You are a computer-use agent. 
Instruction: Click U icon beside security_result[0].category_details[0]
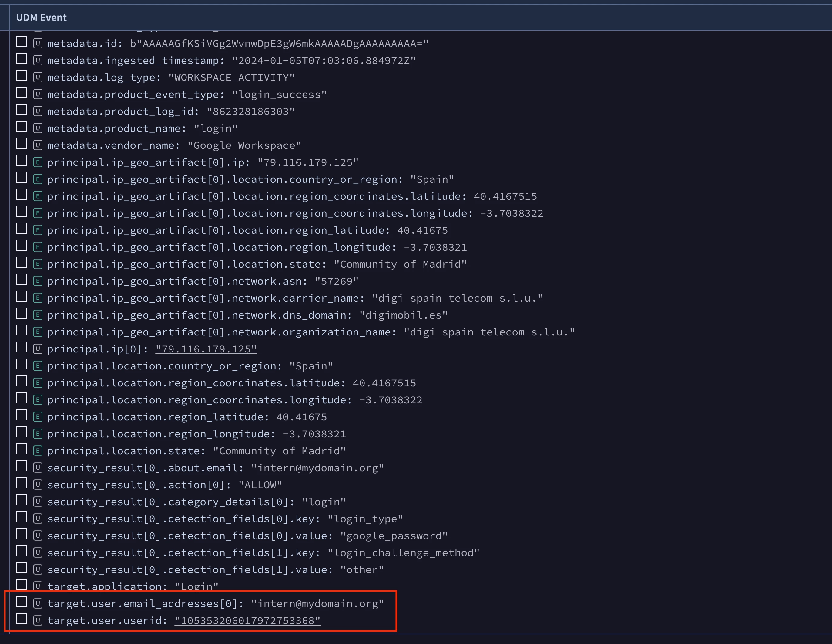[38, 502]
